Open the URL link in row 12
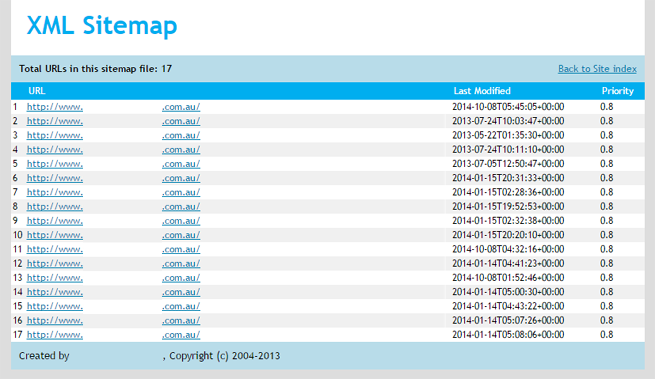This screenshot has width=655, height=379. (x=113, y=263)
